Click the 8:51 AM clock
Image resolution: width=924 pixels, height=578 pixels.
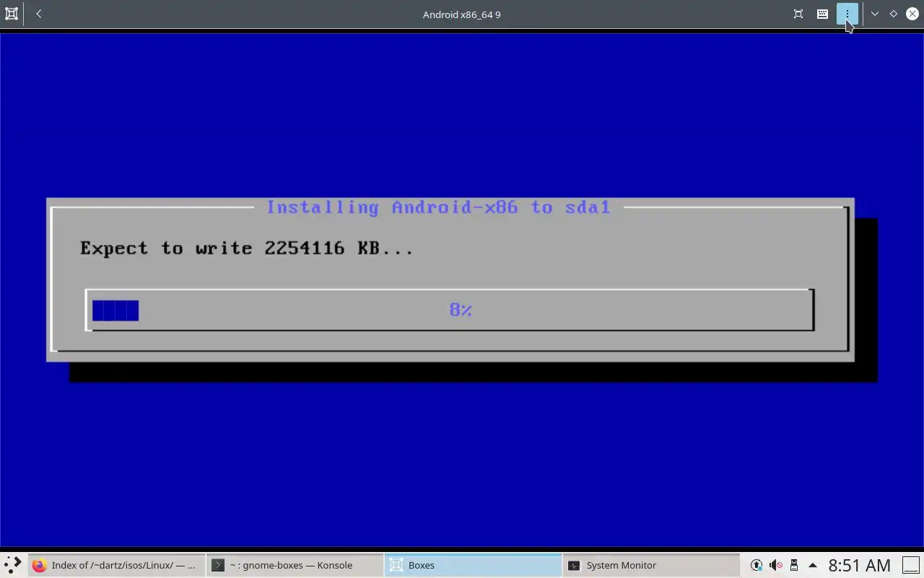[860, 565]
